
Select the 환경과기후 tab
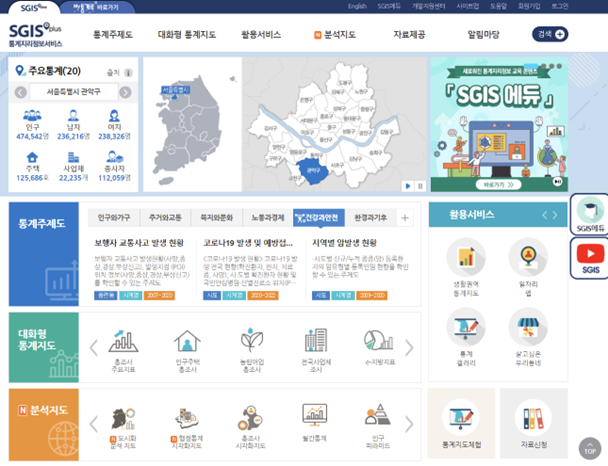(x=370, y=217)
